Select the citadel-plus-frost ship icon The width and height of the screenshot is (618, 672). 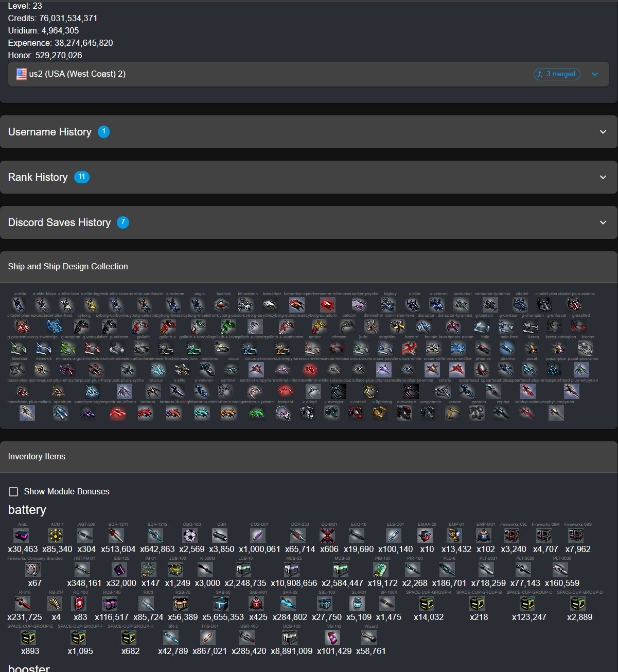[x=54, y=326]
